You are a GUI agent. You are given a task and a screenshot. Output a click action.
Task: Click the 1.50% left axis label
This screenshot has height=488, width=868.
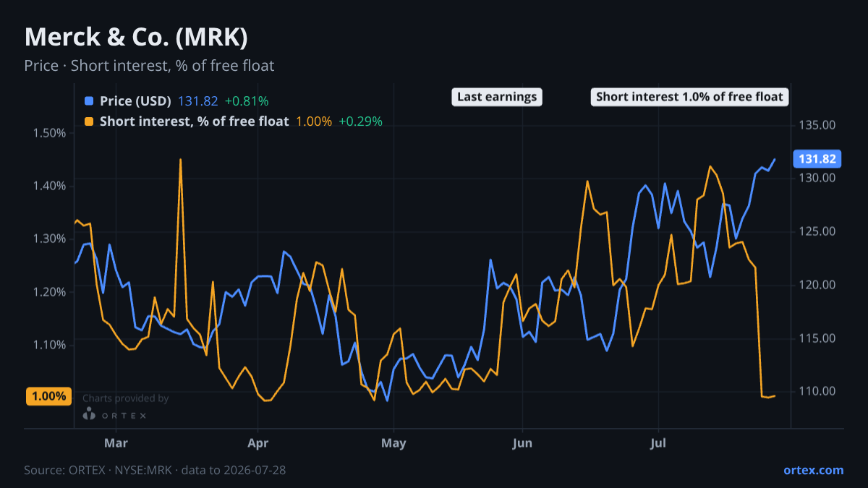click(49, 133)
